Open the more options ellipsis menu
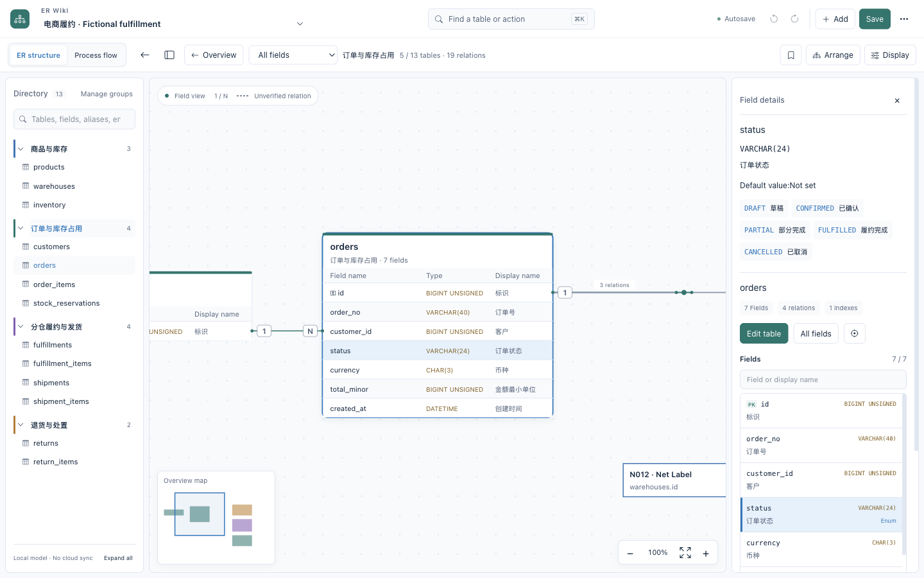 pyautogui.click(x=904, y=19)
